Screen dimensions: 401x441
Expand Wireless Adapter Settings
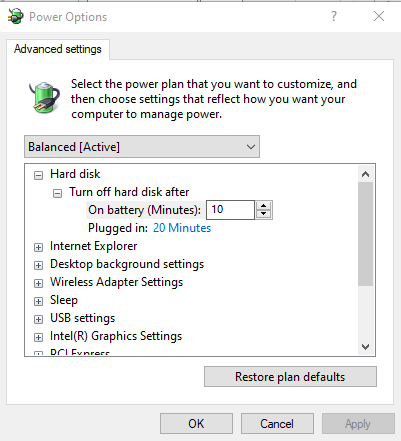coord(39,283)
